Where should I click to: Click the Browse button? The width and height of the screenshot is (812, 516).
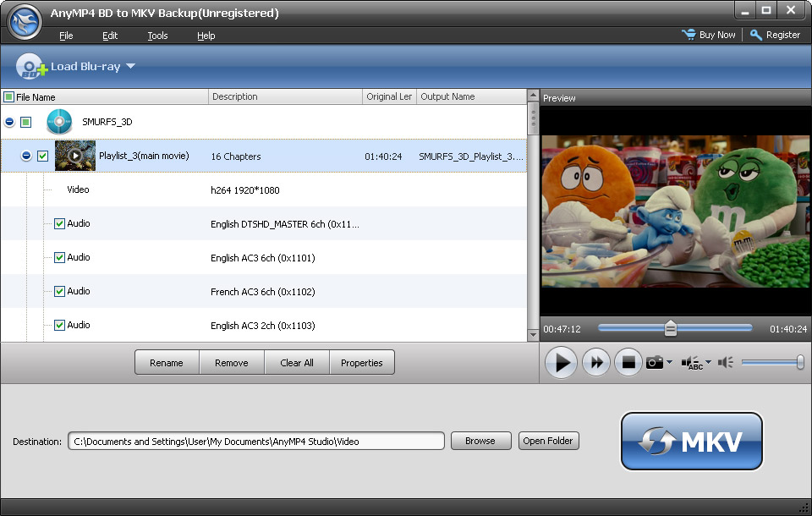480,441
